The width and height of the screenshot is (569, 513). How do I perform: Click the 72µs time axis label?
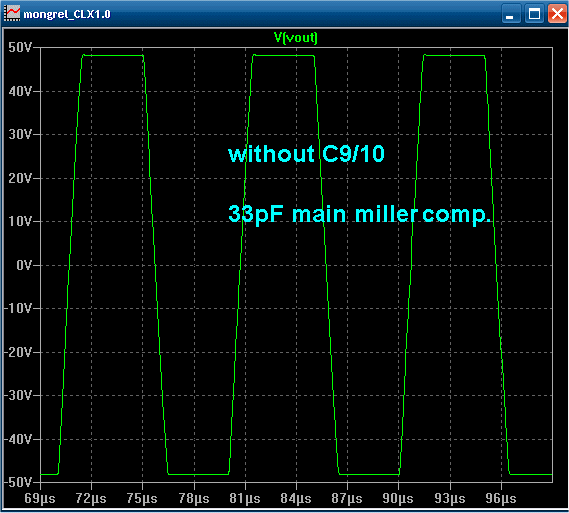coord(91,498)
